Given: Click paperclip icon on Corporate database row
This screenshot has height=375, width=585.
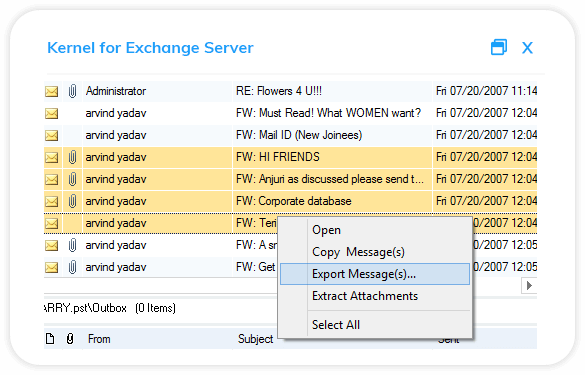Looking at the screenshot, I should 72,201.
